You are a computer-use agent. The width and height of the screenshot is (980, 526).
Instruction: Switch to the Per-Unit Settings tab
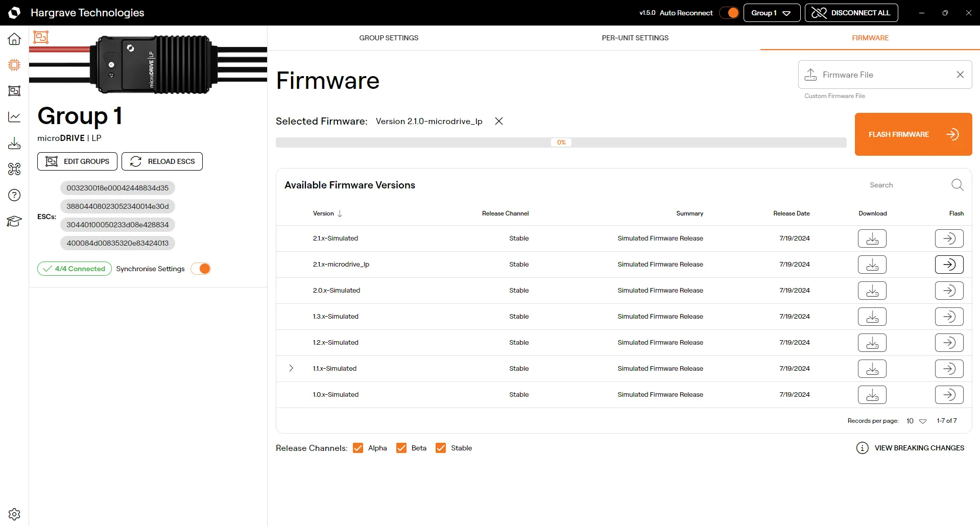point(635,38)
